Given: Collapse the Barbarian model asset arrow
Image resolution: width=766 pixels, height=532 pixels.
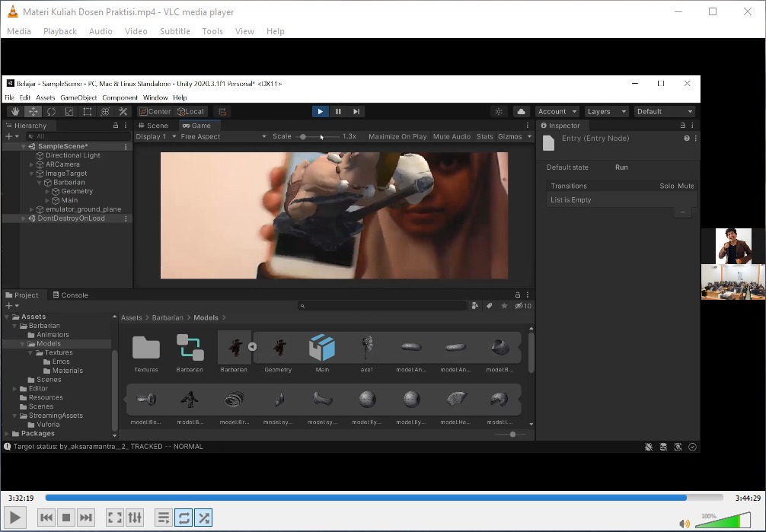Looking at the screenshot, I should tap(252, 346).
